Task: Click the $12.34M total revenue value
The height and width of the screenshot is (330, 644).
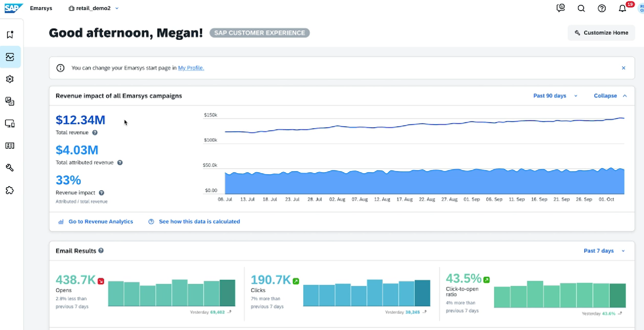Action: [81, 120]
